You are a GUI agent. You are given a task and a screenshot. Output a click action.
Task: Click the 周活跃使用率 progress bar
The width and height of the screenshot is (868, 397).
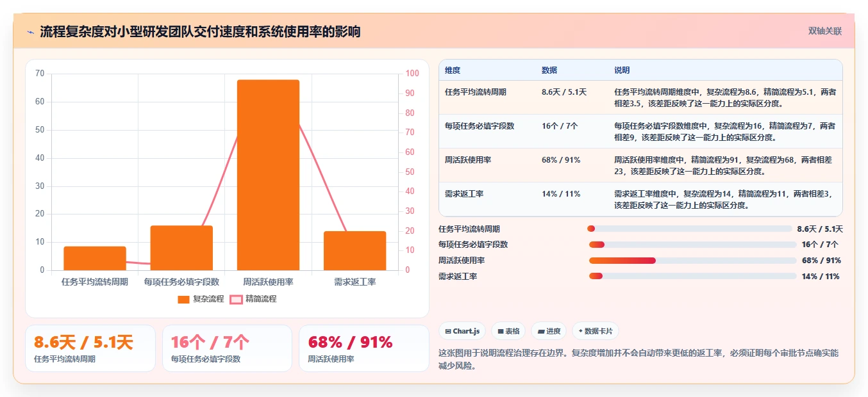[693, 261]
